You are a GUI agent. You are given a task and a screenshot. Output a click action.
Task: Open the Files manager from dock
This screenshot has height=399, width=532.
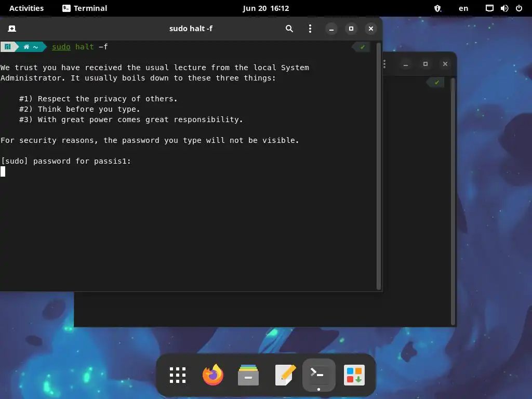(x=248, y=375)
